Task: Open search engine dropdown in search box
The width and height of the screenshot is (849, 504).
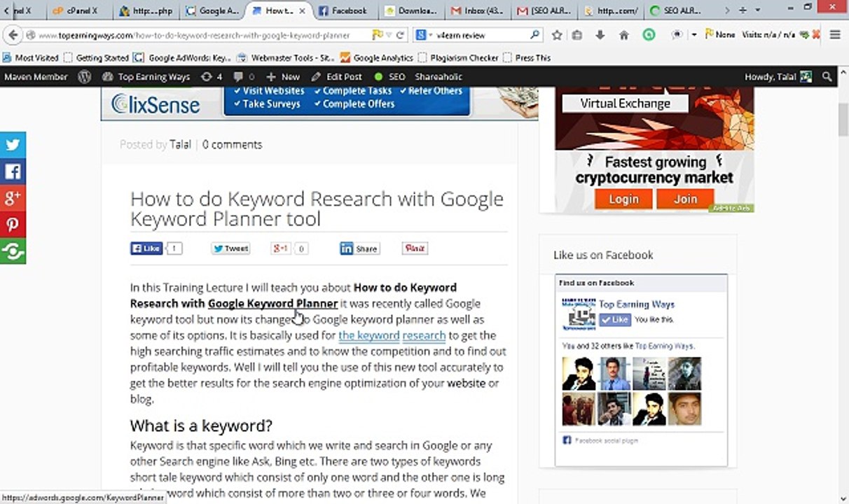Action: pos(424,35)
